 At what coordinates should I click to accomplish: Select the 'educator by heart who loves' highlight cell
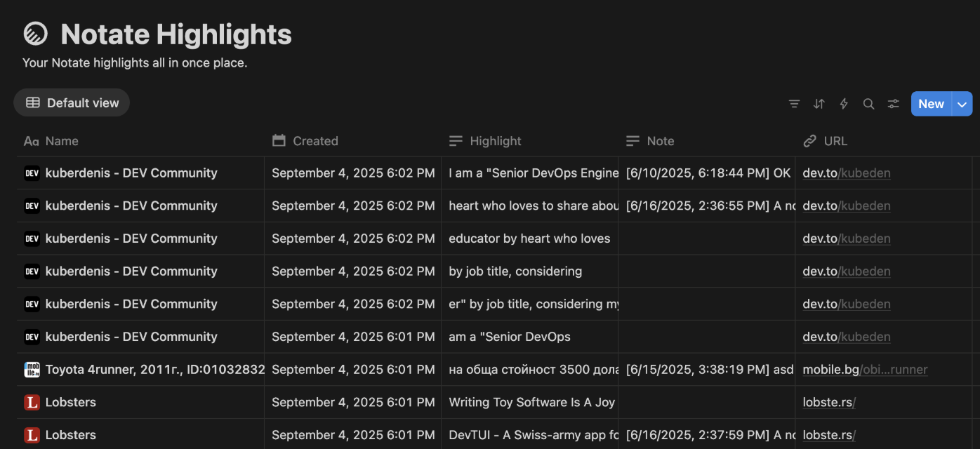pos(529,239)
